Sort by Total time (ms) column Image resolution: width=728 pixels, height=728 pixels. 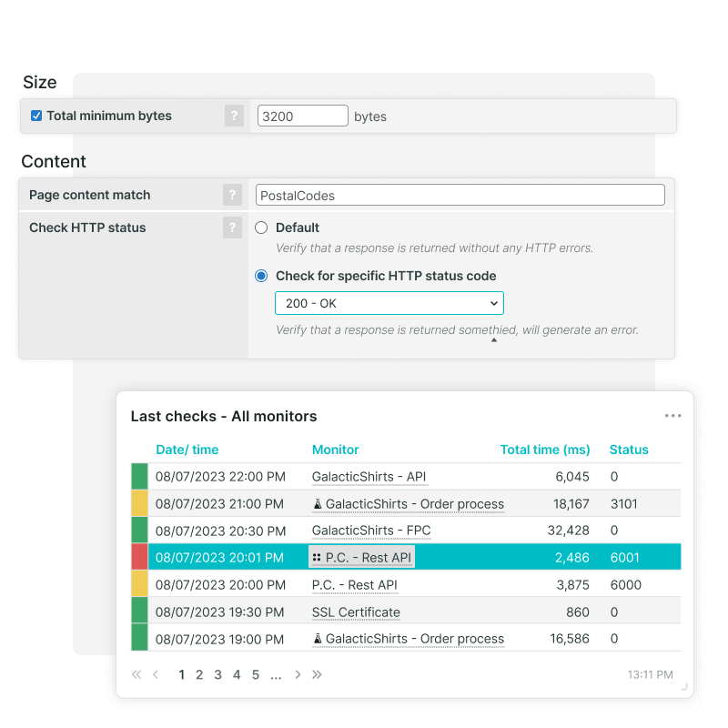coord(545,450)
